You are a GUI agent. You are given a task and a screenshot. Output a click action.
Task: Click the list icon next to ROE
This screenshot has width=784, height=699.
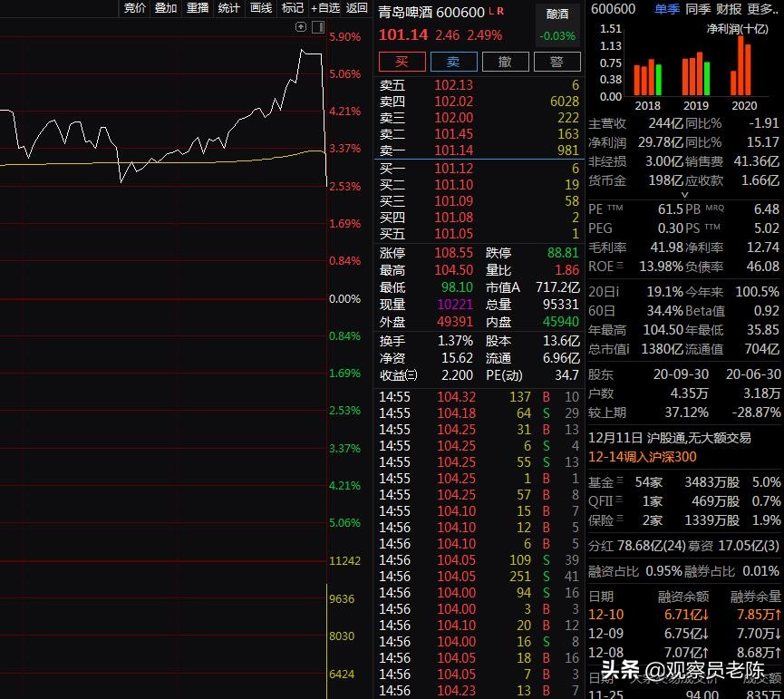pos(620,265)
